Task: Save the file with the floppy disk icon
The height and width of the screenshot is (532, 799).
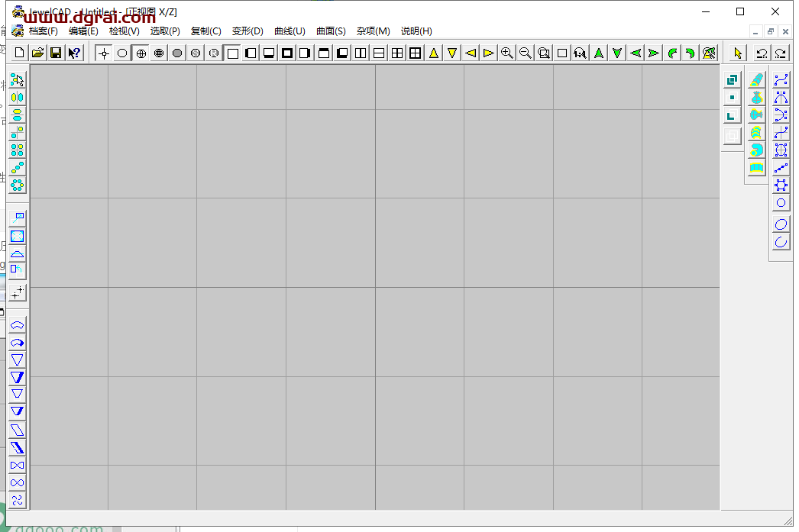Action: (56, 53)
